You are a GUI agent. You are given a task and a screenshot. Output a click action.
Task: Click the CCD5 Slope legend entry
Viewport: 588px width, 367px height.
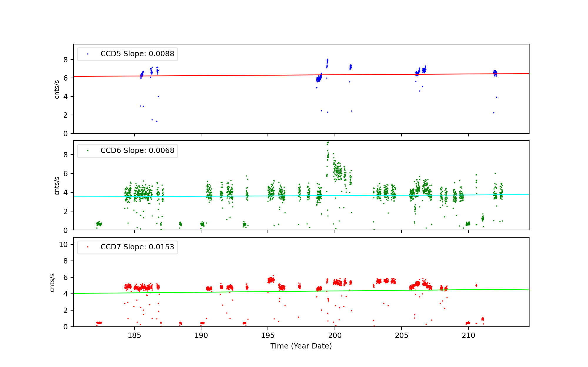point(137,54)
